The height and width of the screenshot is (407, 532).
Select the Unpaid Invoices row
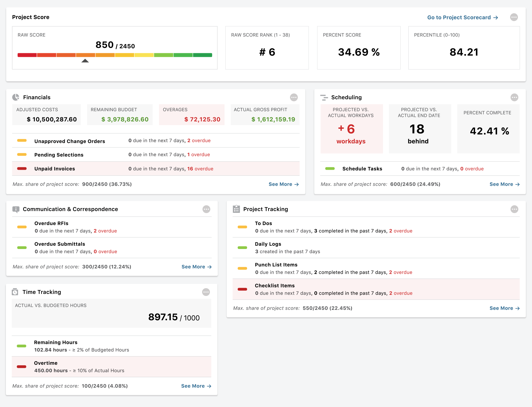(x=156, y=169)
